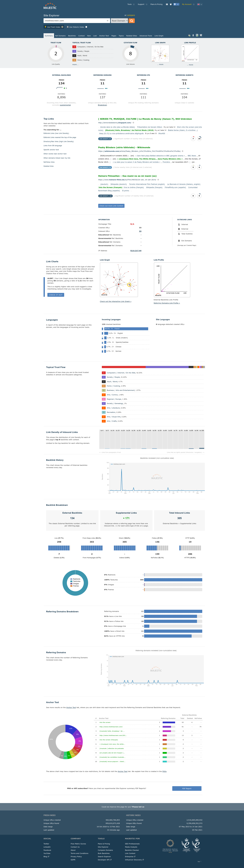Click the download icon beside tabs

click(193, 35)
